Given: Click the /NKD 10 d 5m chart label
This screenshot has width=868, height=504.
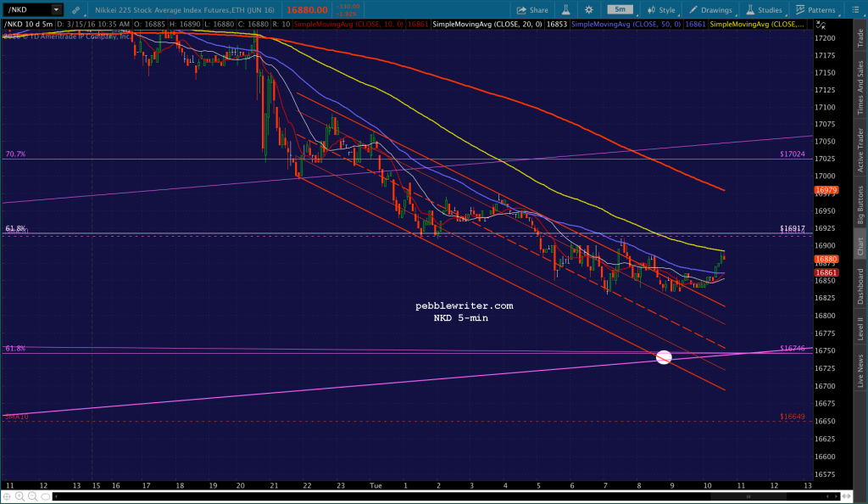Looking at the screenshot, I should (x=29, y=25).
